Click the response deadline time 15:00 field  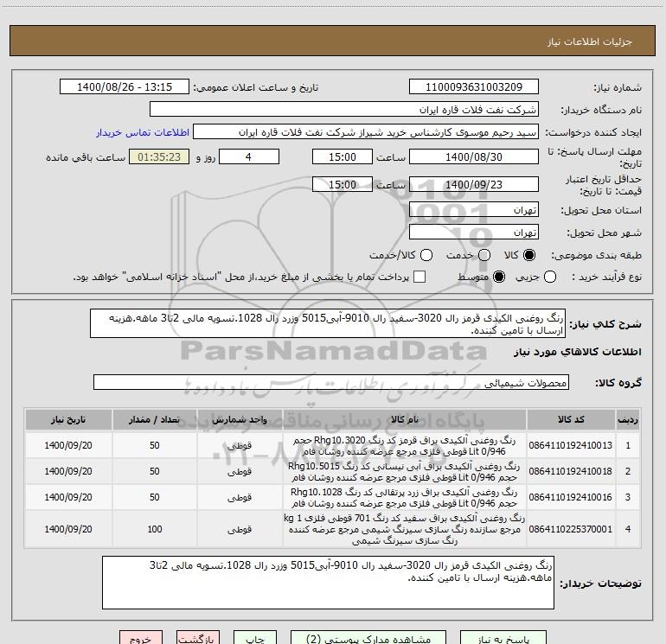coord(343,156)
